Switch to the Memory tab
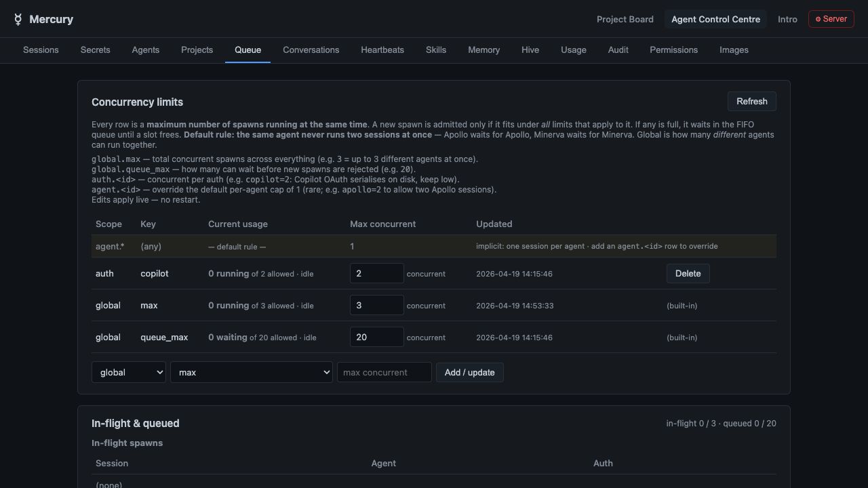 pos(484,50)
